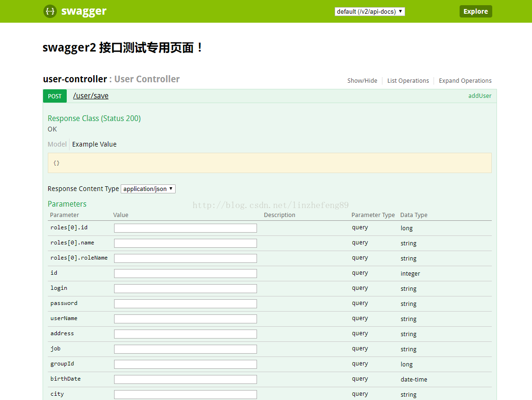Focus the userName value field

point(185,319)
